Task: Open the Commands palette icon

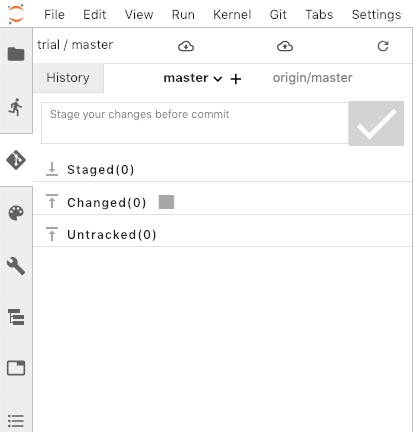Action: click(x=16, y=213)
